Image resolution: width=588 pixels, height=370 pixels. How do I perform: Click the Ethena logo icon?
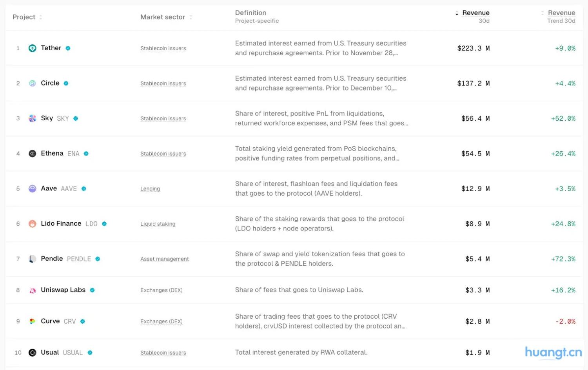click(x=33, y=154)
